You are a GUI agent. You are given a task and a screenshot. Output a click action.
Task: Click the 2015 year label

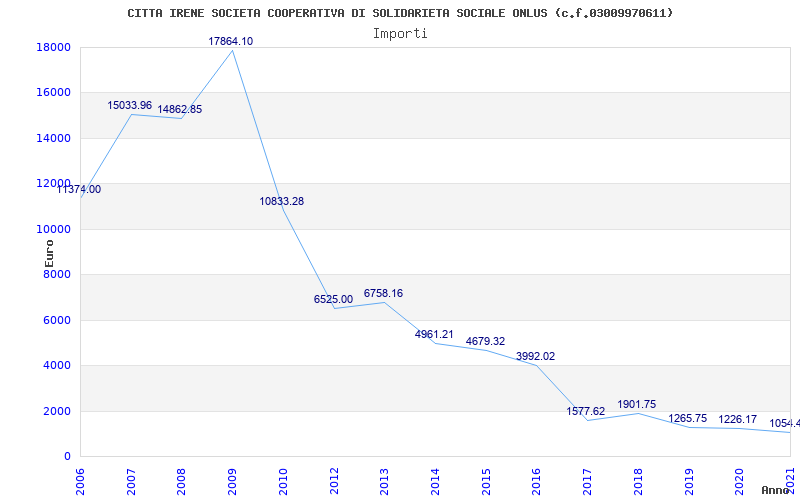pos(486,482)
